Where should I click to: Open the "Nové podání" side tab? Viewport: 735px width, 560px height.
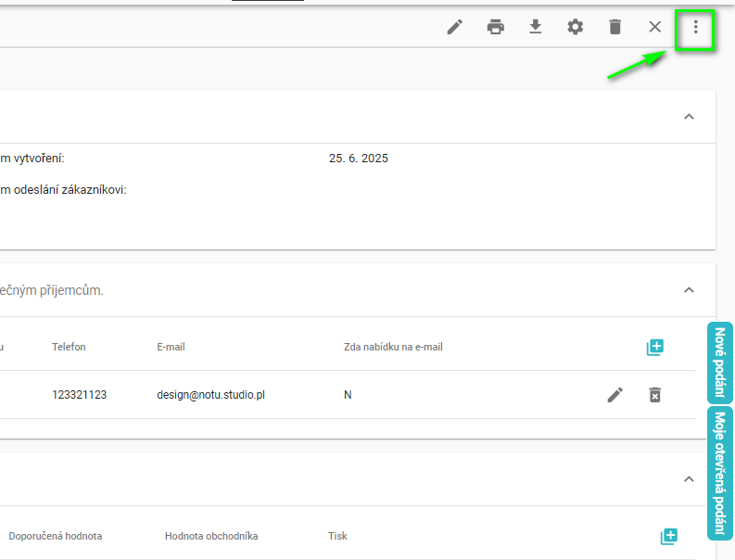(720, 363)
